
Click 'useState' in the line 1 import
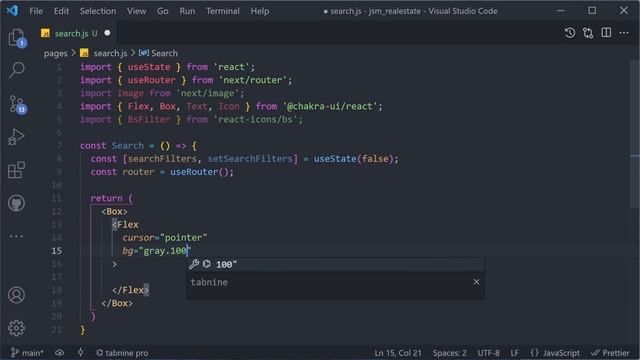click(149, 67)
